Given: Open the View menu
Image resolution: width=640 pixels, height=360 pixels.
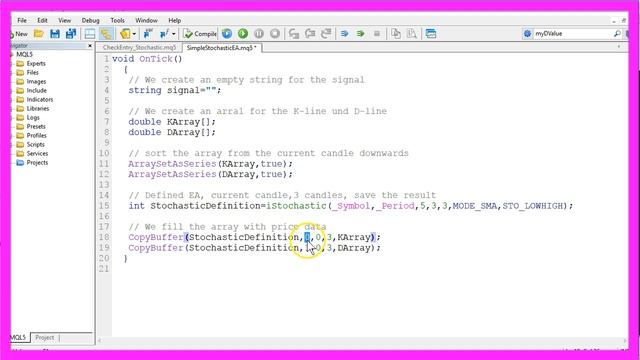Looking at the screenshot, I should tap(64, 20).
